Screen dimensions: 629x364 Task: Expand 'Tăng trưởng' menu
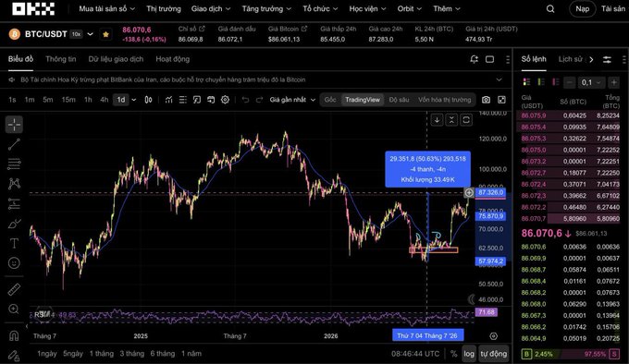pyautogui.click(x=266, y=9)
